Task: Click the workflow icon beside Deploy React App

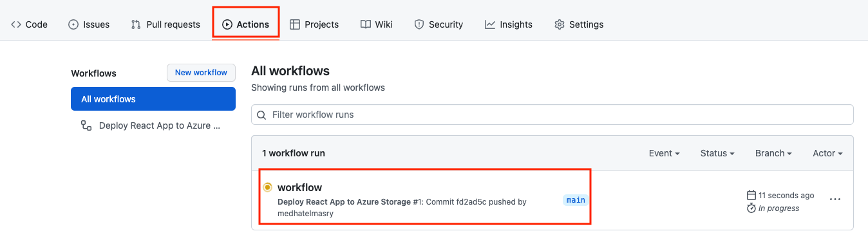Action: pyautogui.click(x=86, y=125)
